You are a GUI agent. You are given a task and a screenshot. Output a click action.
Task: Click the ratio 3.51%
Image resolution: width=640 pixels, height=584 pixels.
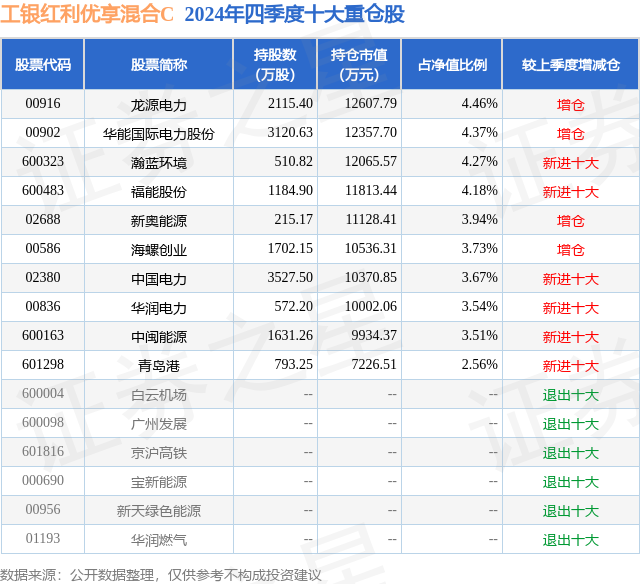point(480,335)
